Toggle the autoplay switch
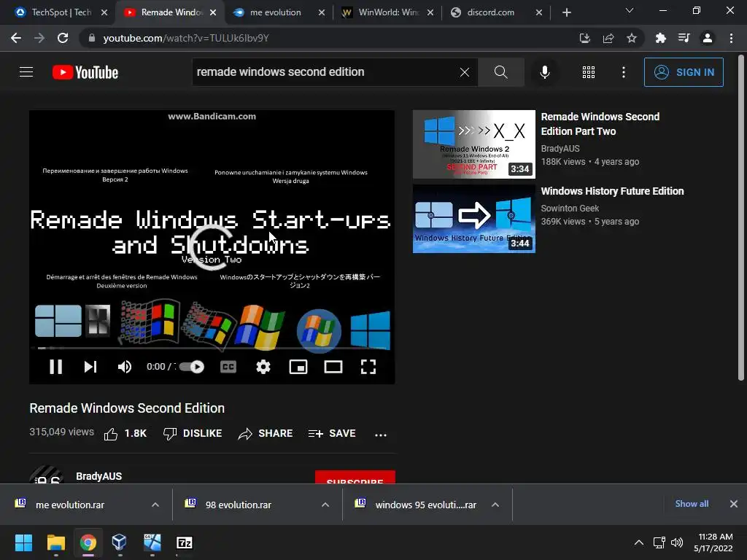The image size is (747, 560). pyautogui.click(x=192, y=367)
